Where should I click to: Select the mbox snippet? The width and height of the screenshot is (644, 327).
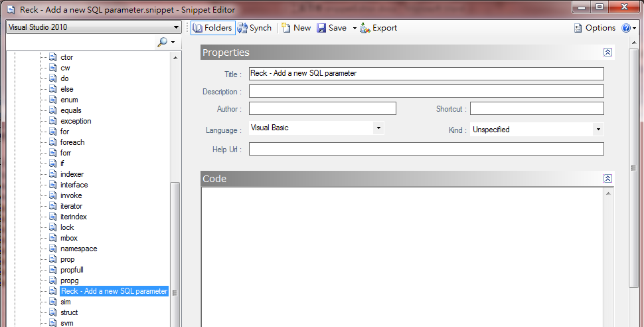(69, 238)
